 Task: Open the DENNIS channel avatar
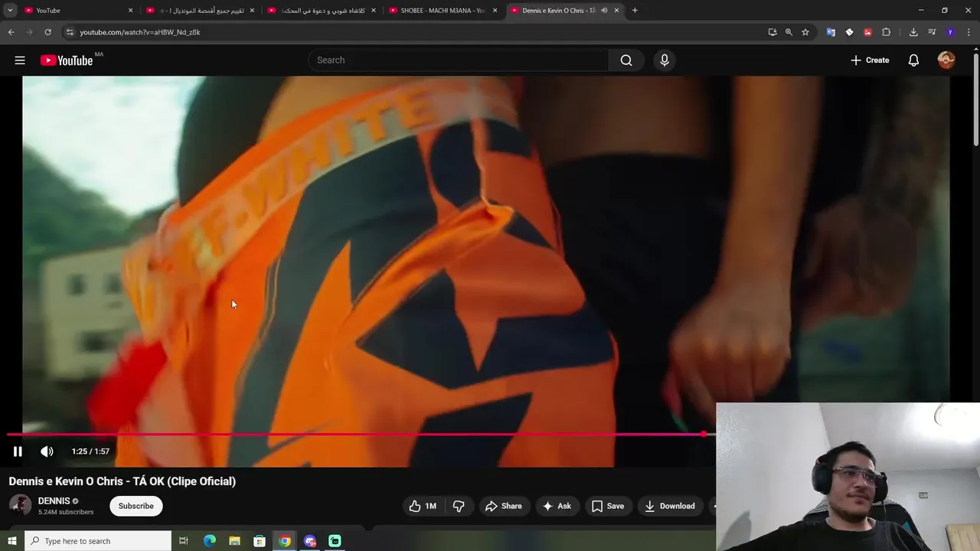(x=20, y=505)
